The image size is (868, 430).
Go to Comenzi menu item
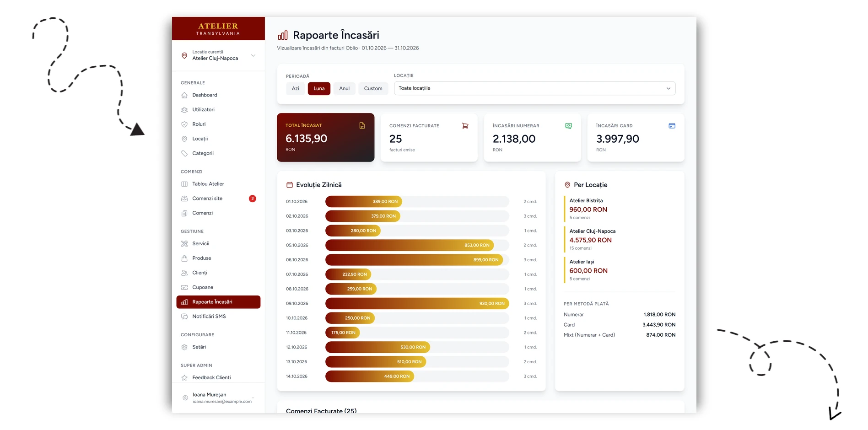point(218,213)
